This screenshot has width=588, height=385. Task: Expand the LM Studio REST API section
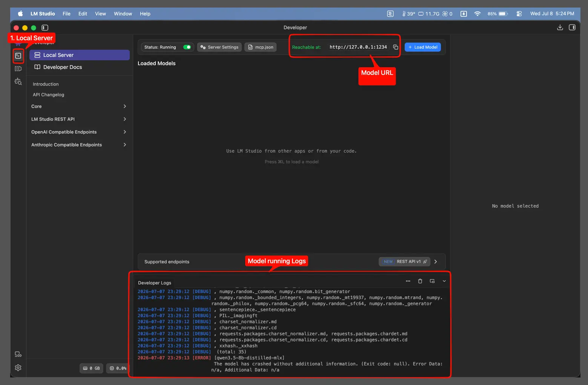click(x=80, y=119)
